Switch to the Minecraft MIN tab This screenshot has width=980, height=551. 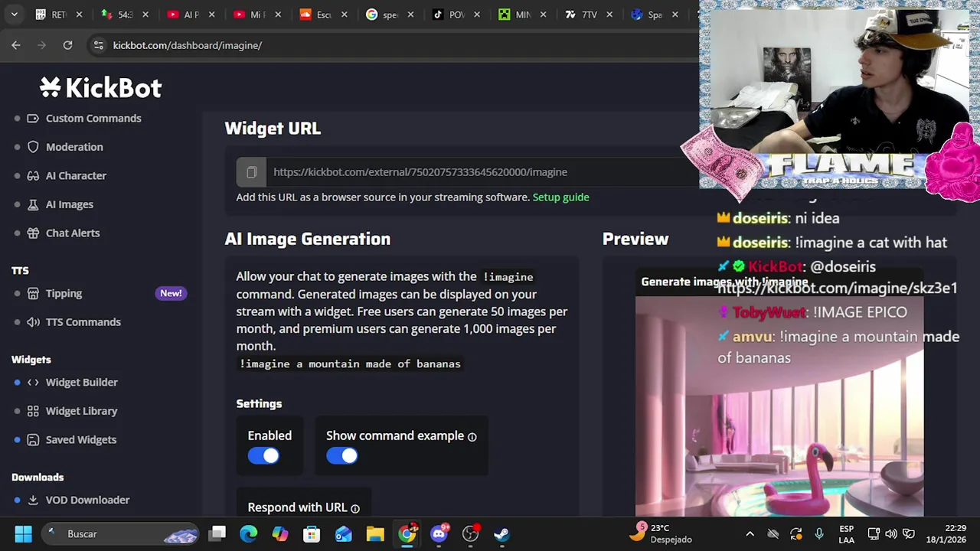coord(523,15)
